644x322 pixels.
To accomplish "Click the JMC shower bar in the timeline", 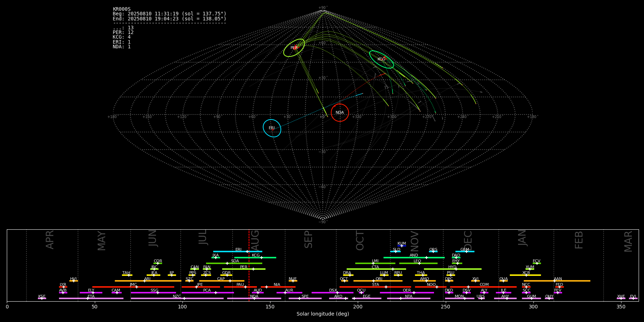I will click(x=133, y=287).
